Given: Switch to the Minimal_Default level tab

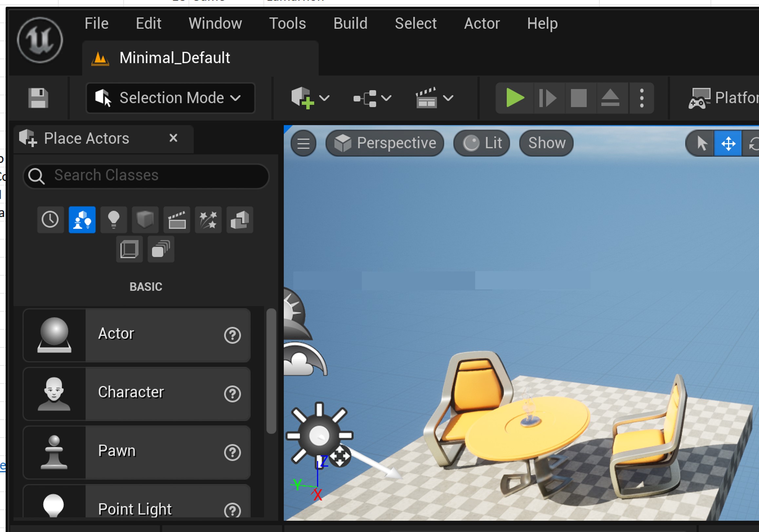Looking at the screenshot, I should (x=174, y=58).
